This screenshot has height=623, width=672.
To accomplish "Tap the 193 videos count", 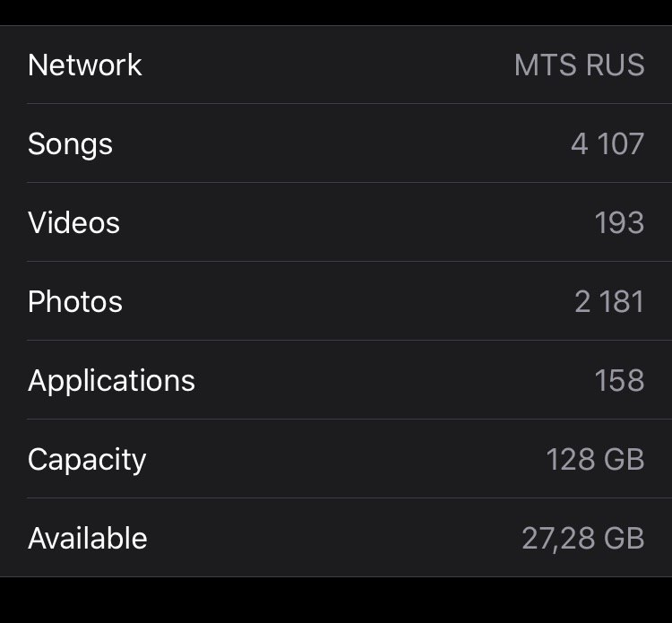I will (x=619, y=222).
